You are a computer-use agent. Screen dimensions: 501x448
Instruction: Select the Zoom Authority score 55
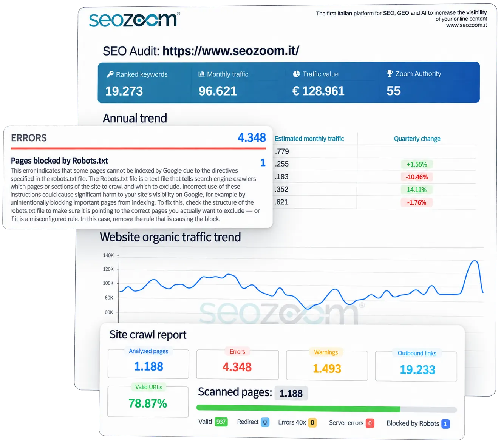393,91
